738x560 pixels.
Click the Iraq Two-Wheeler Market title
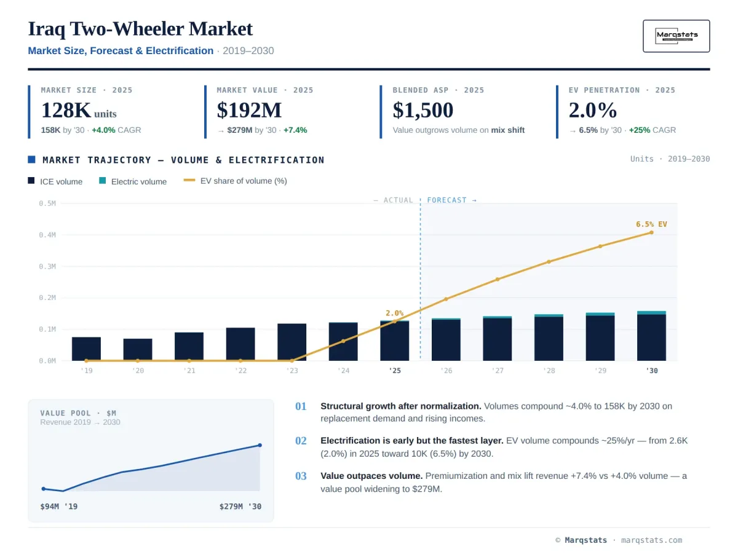click(x=140, y=29)
